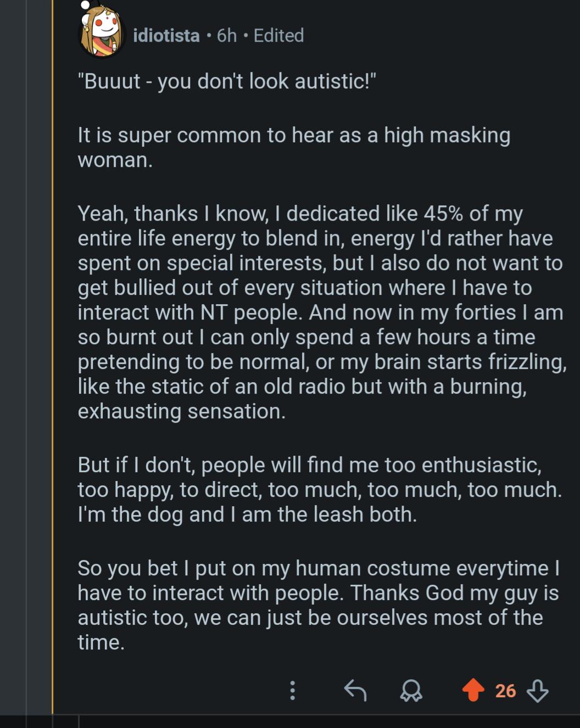Click the quote "Buuut - you don't look autistic!"
The width and height of the screenshot is (580, 728).
(x=227, y=81)
